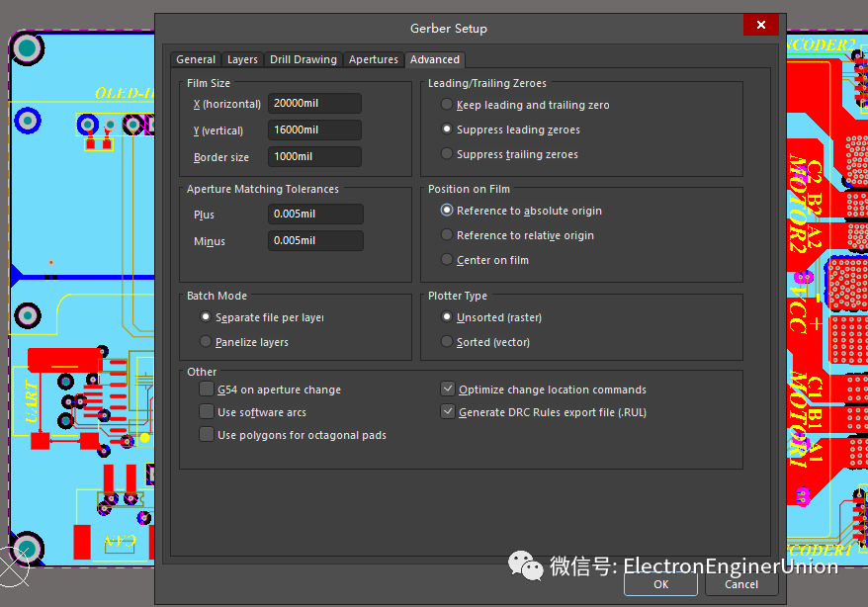
Task: Click the Minus tolerance input field
Action: [314, 241]
